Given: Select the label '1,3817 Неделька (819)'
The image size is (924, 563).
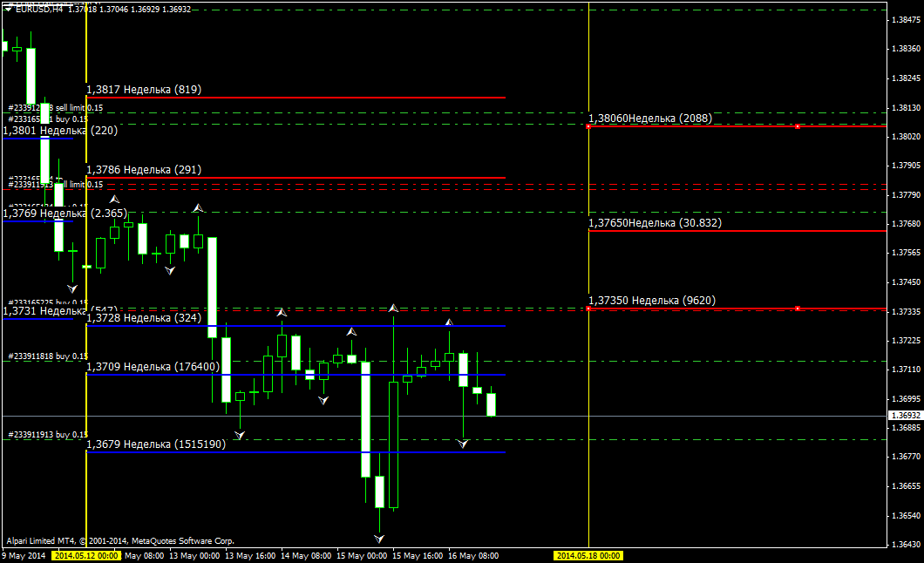Looking at the screenshot, I should 144,90.
